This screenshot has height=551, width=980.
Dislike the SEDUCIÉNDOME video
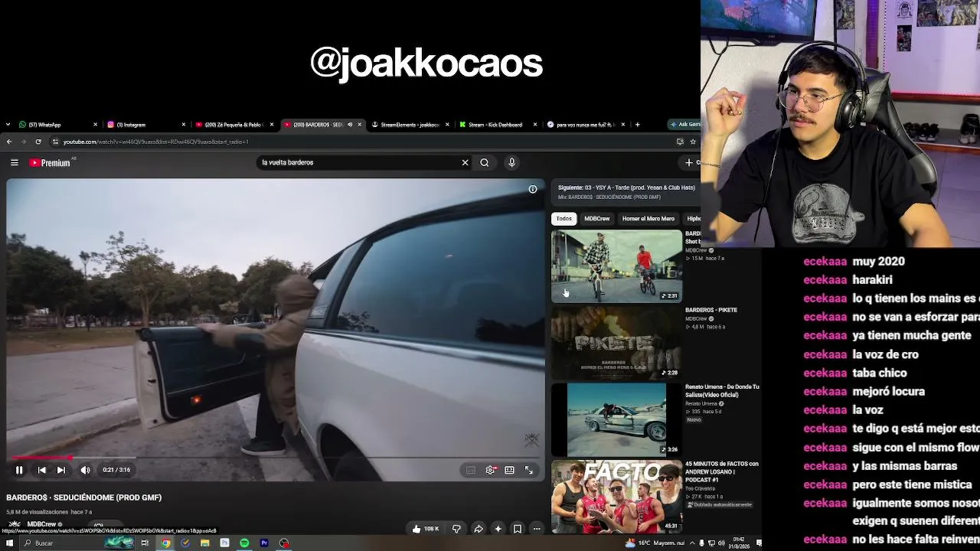(456, 529)
